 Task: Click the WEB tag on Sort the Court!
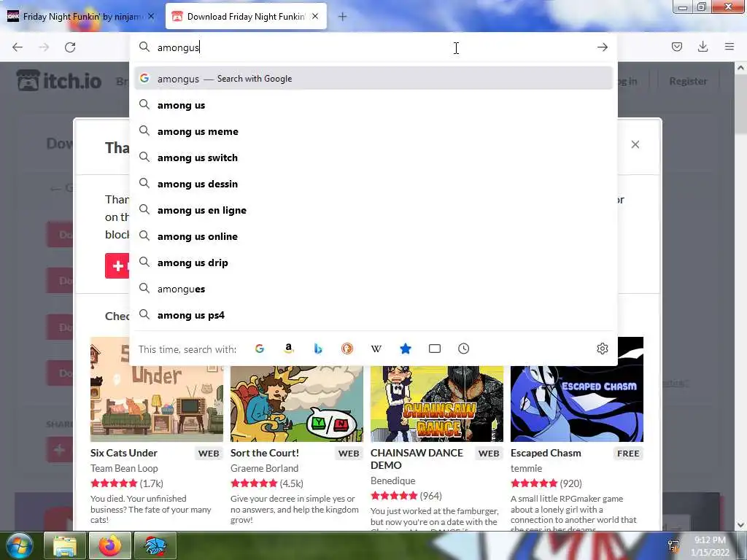[349, 454]
